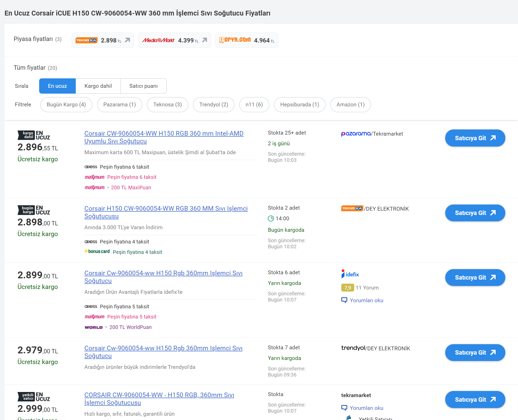Go to seller for Teknosa/DEY ELEKTRONİK offer
Screen dimensions: 518x420
(x=475, y=213)
